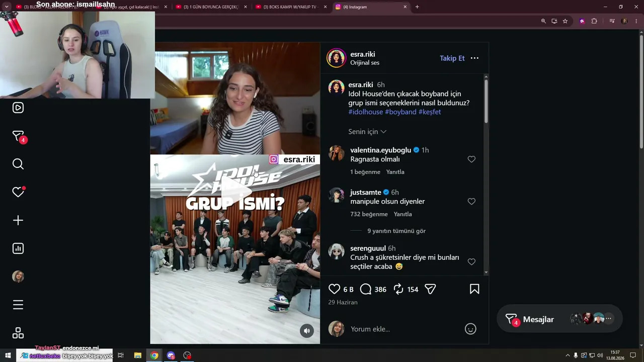Open the floating Mesajlar panel
This screenshot has width=644, height=362.
[559, 319]
